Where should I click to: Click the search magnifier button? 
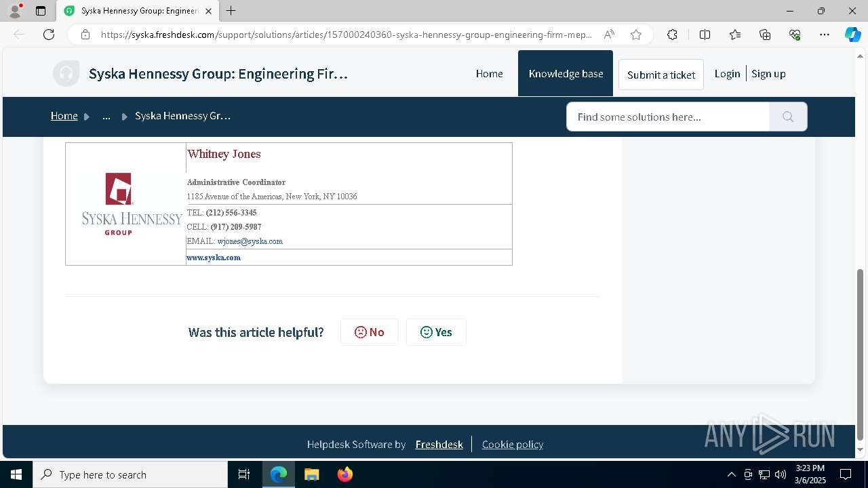[788, 117]
